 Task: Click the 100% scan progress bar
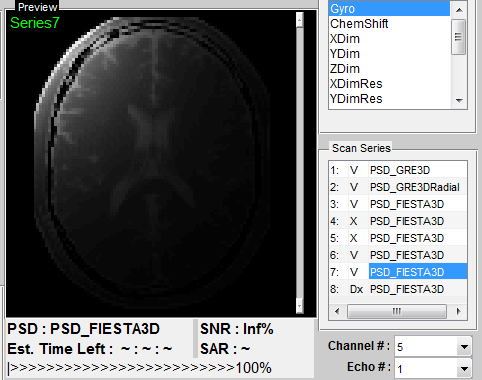coord(140,368)
